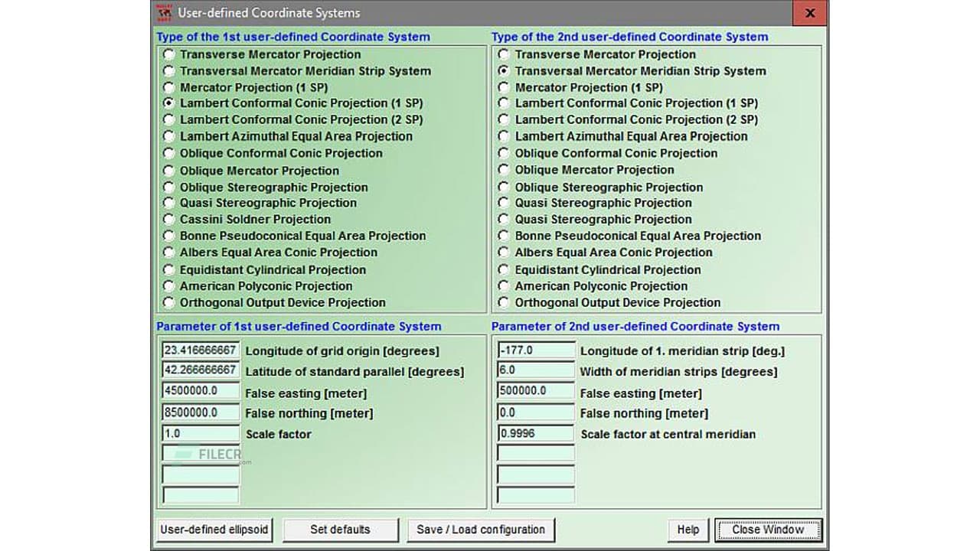Pick Equidistant Cylindrical Projection for the 2nd system
Screen dimensions: 980x551
(504, 269)
